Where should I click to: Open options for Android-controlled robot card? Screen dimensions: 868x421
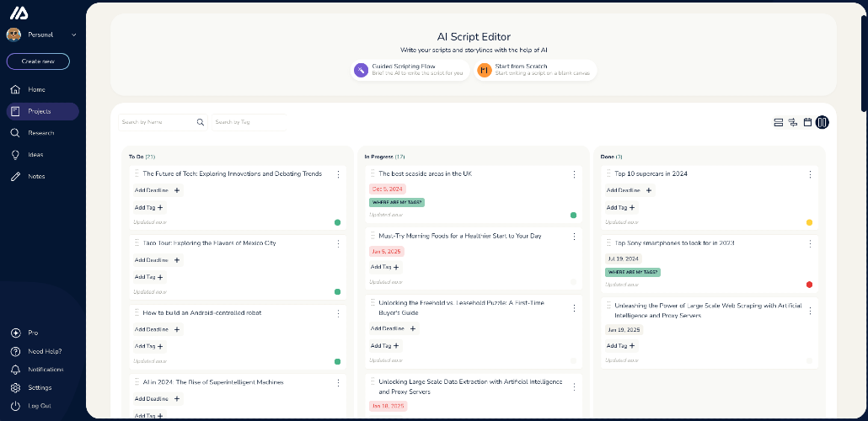click(x=338, y=313)
